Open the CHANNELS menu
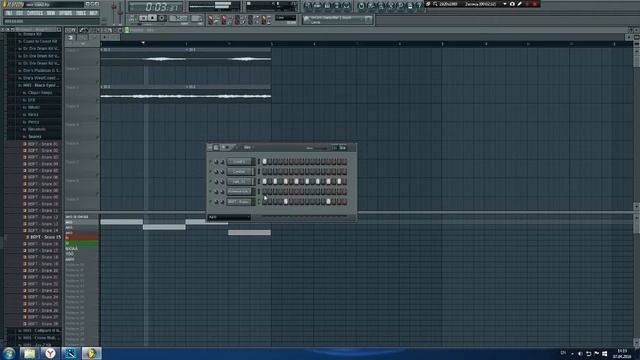The image size is (640, 360). [x=35, y=13]
